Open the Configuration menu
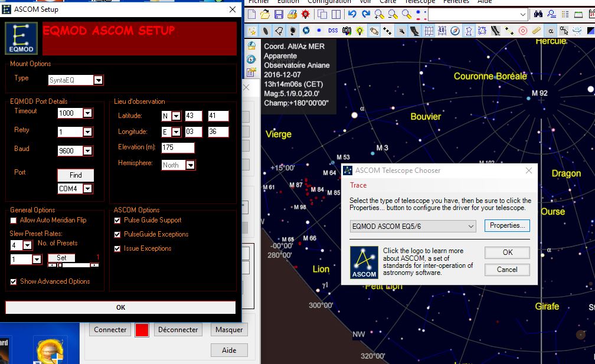 (x=329, y=2)
